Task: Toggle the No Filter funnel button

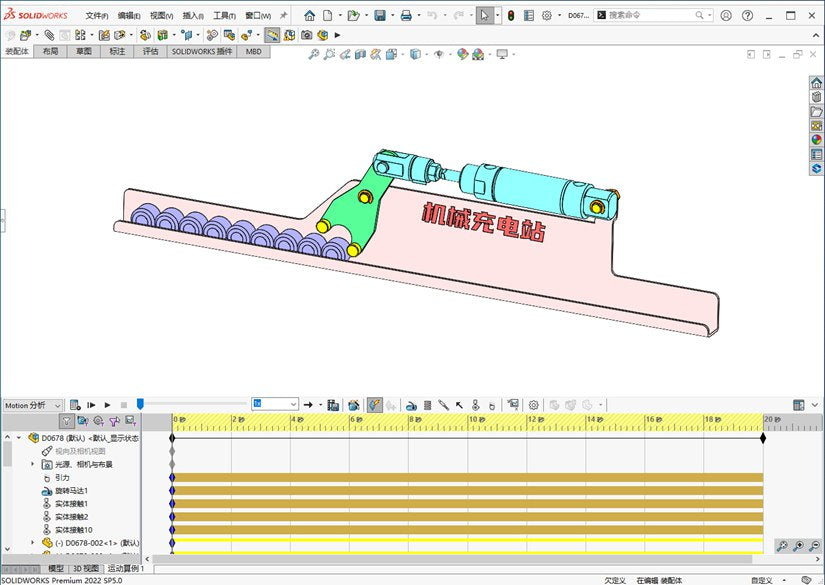Action: pos(66,421)
